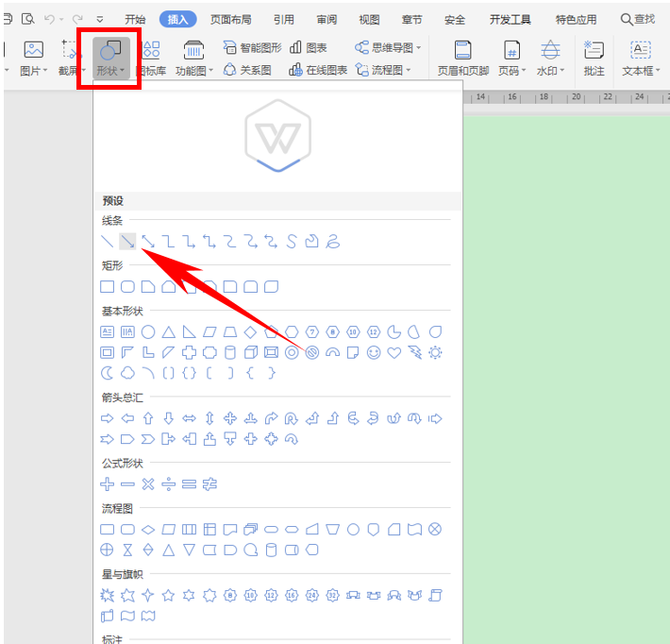670x644 pixels.
Task: Click the 关系图 button
Action: [247, 70]
